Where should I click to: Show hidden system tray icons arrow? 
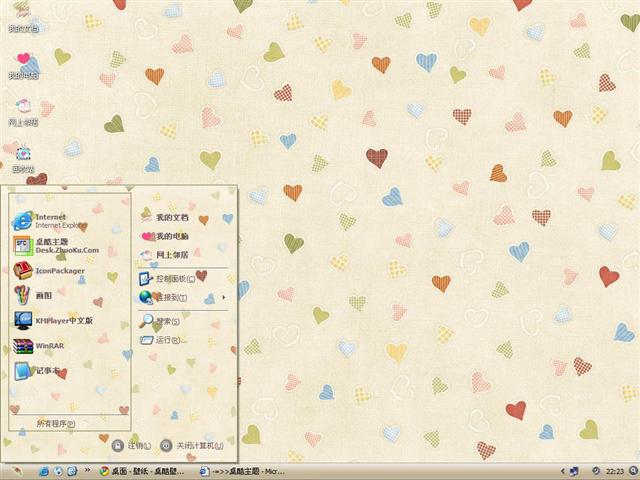[562, 471]
